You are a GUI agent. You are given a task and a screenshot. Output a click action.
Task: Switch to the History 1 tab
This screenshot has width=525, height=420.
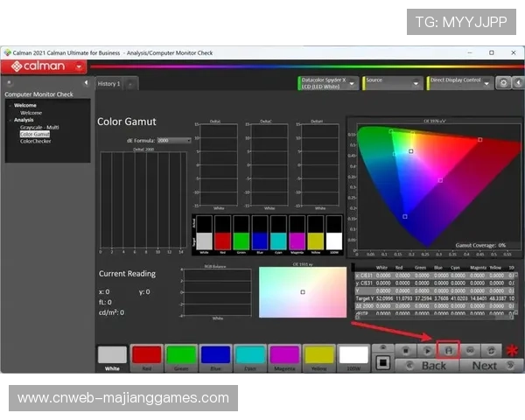pyautogui.click(x=109, y=84)
